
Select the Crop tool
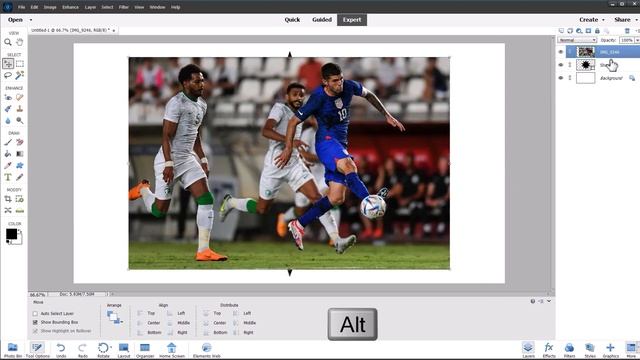click(8, 199)
